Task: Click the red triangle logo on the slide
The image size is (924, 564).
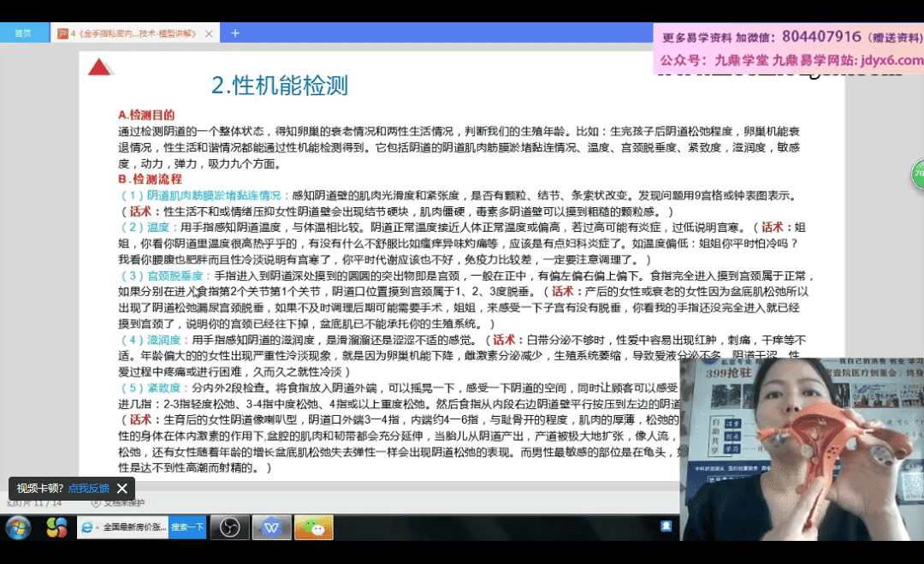Action: tap(100, 67)
